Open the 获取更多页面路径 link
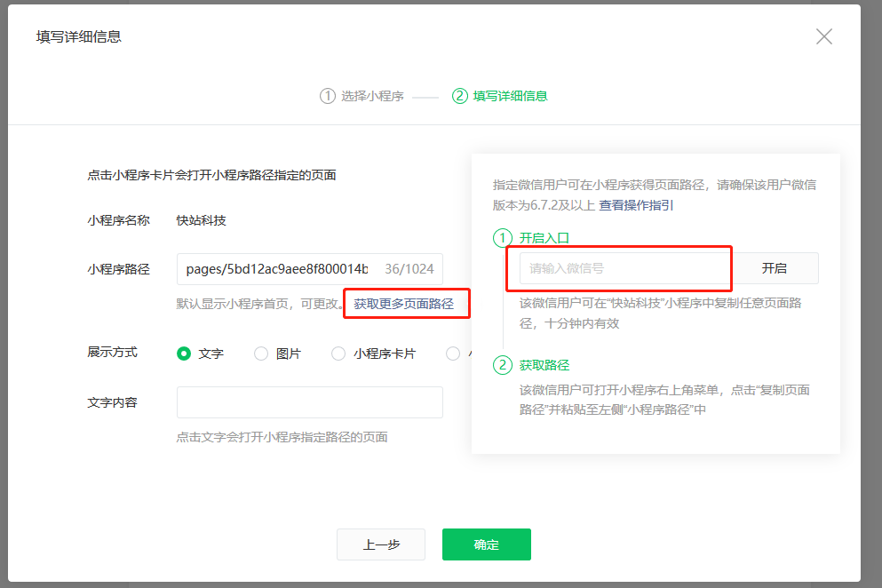This screenshot has width=882, height=588. click(x=403, y=304)
